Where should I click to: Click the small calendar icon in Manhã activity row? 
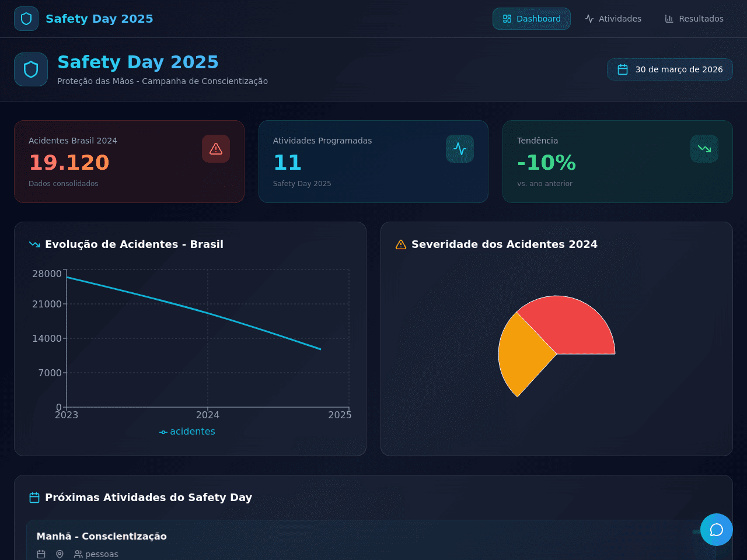click(x=41, y=554)
